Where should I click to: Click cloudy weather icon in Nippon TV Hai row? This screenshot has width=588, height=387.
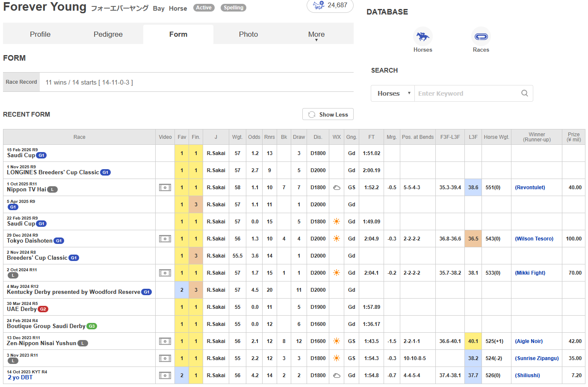337,188
